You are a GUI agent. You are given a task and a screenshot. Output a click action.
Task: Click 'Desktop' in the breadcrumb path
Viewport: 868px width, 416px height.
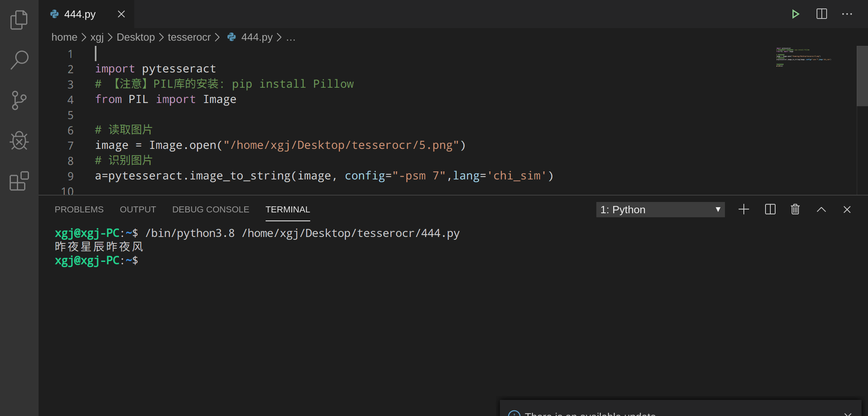click(136, 37)
